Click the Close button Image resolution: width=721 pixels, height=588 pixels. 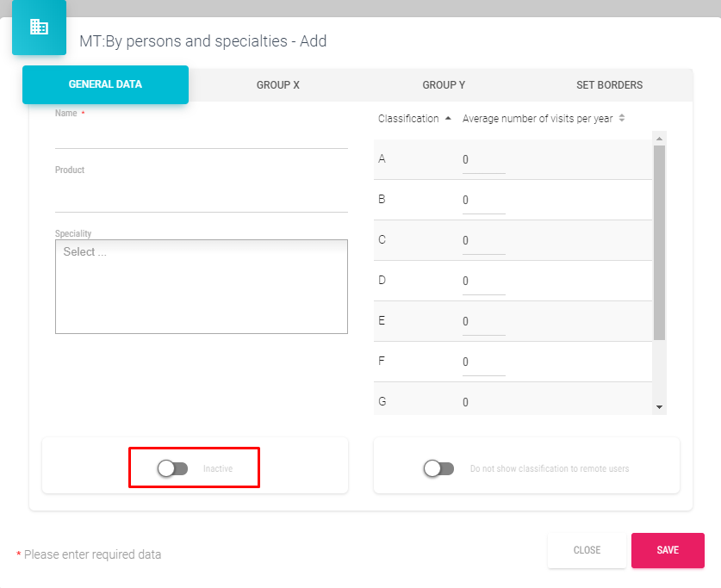pos(587,550)
